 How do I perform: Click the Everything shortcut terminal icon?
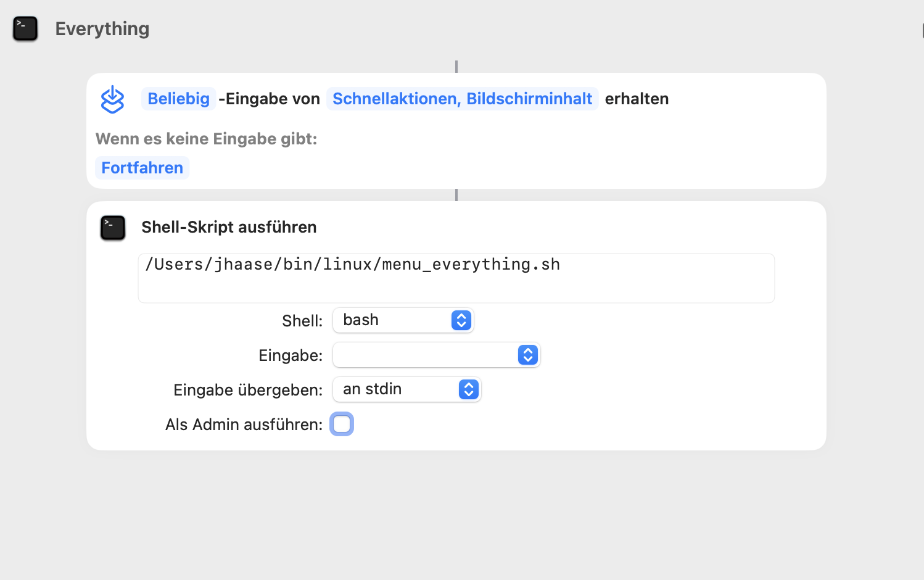click(25, 29)
